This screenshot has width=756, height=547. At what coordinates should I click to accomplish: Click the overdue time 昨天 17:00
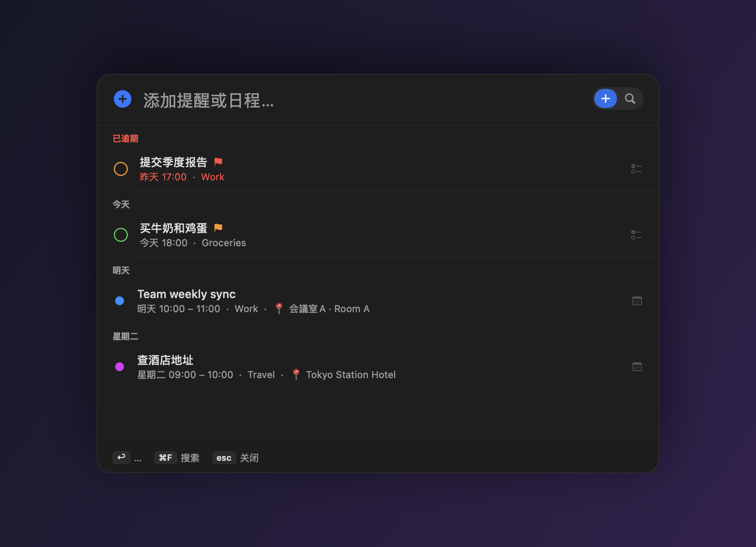[x=163, y=177]
